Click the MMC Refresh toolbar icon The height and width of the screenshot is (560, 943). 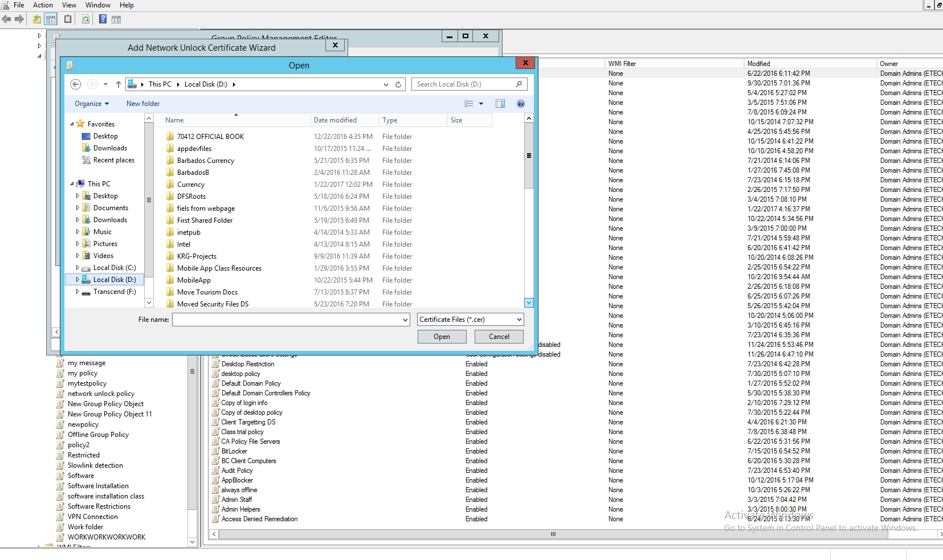pyautogui.click(x=85, y=19)
